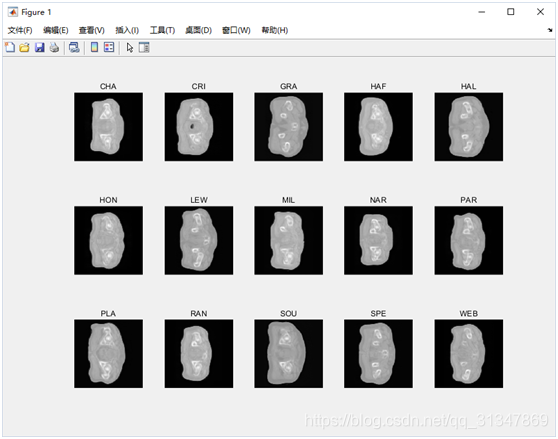Click the subplot title 'HON'
Viewport: 558px width, 439px height.
[108, 200]
